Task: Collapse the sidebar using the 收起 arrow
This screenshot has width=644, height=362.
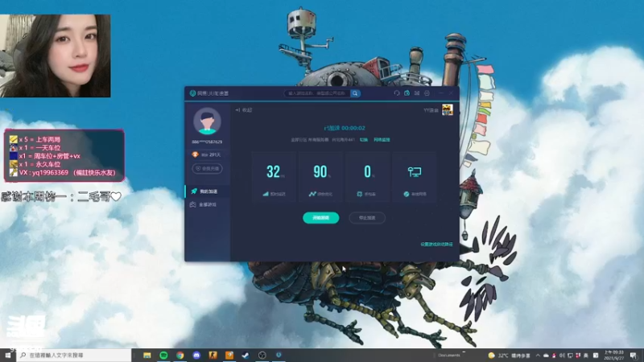Action: [244, 110]
